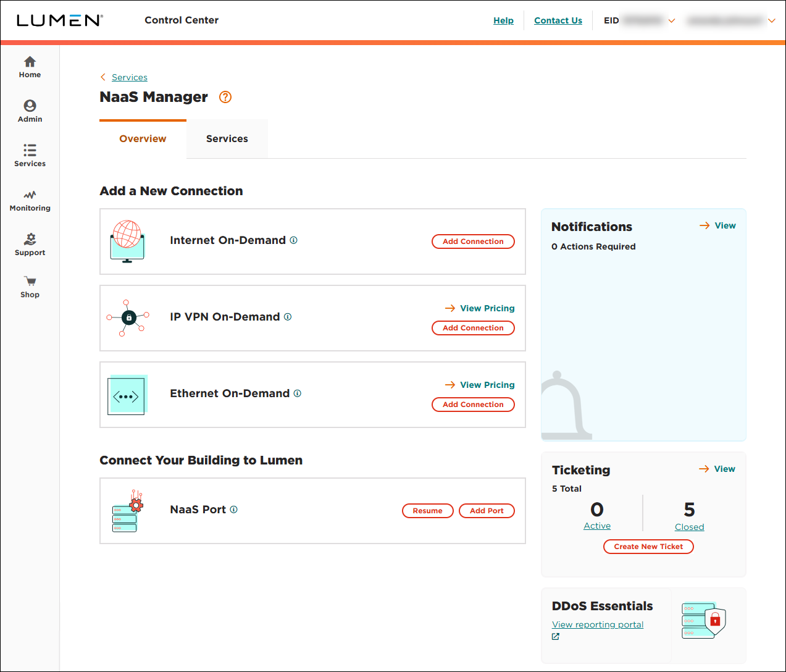Open Active tickets link
This screenshot has width=786, height=672.
pos(597,526)
